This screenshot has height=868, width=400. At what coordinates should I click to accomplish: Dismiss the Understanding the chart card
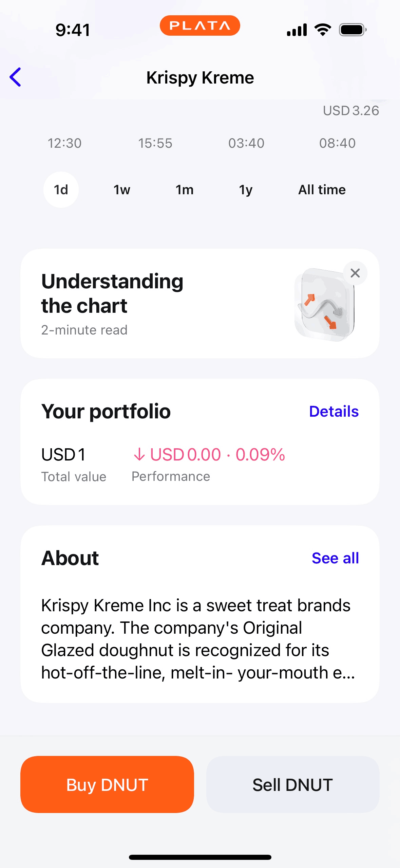[355, 273]
